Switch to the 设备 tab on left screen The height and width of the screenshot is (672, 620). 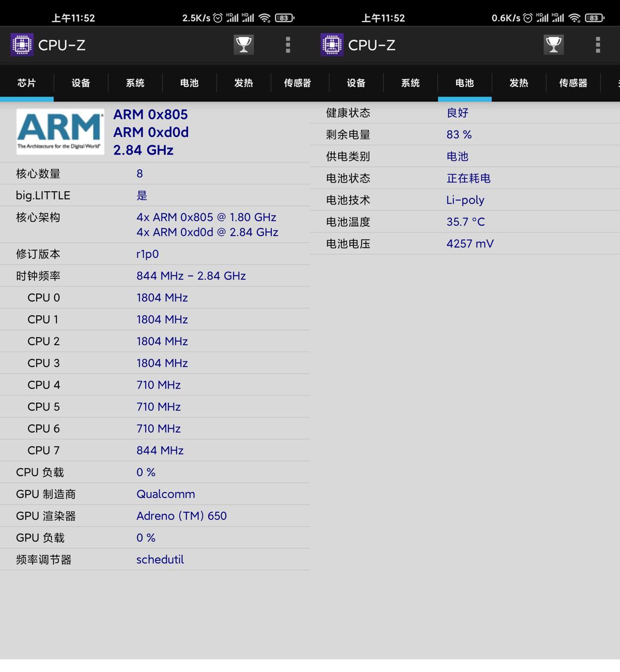[x=80, y=83]
